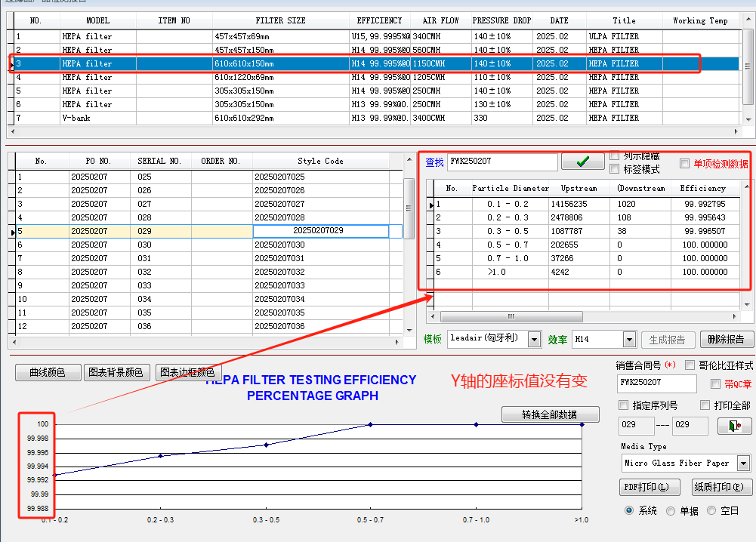Choose the 空白 radio button

[x=711, y=510]
